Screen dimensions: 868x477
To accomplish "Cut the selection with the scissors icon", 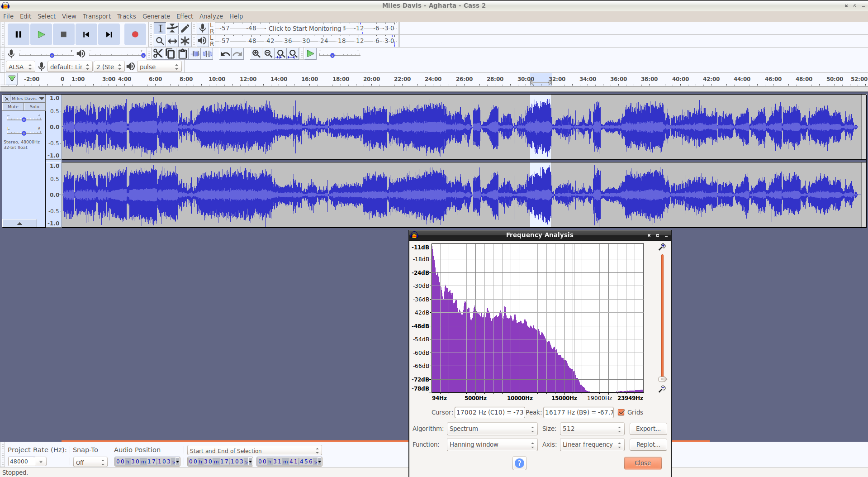I will pyautogui.click(x=157, y=54).
